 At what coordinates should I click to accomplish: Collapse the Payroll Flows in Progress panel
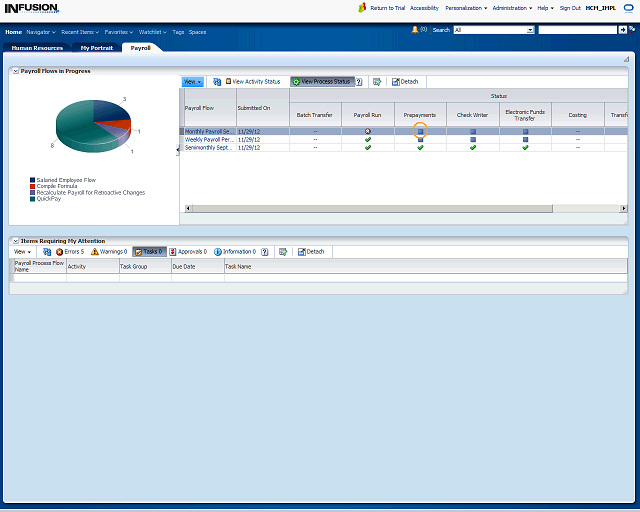click(14, 71)
